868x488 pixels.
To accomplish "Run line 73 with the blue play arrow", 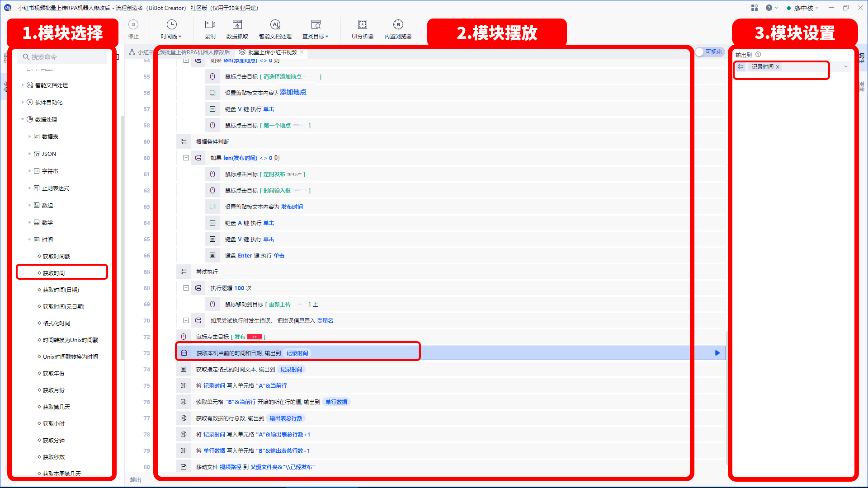I will click(x=717, y=353).
